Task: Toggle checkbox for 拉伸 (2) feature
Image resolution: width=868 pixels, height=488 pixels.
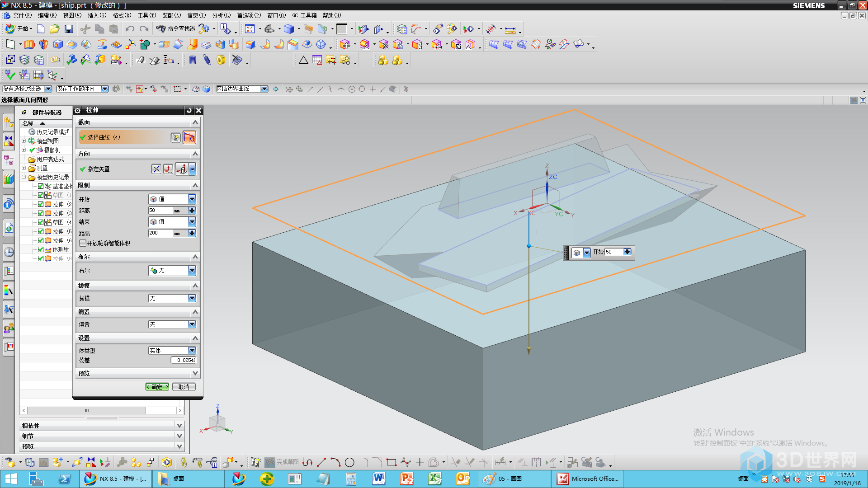Action: pos(41,204)
